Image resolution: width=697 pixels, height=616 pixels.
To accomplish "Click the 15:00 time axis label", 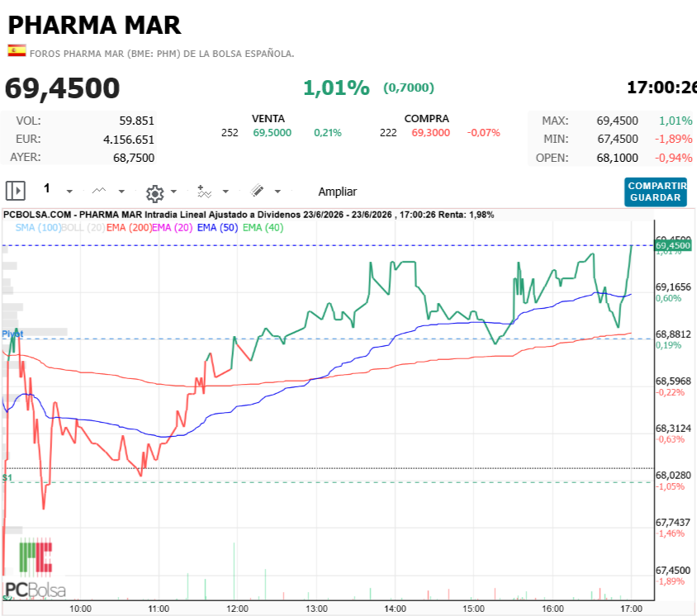I will 473,609.
